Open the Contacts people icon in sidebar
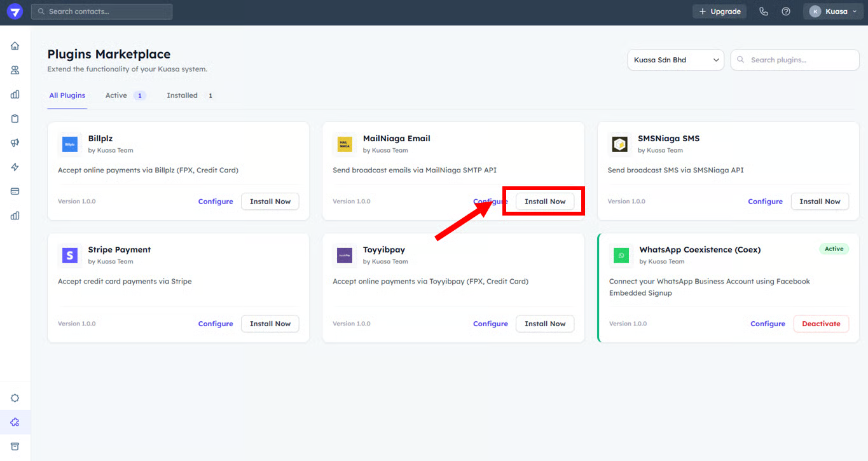This screenshot has height=461, width=868. (15, 70)
